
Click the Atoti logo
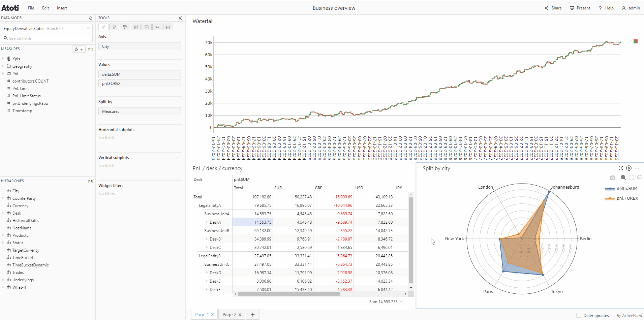(10, 8)
